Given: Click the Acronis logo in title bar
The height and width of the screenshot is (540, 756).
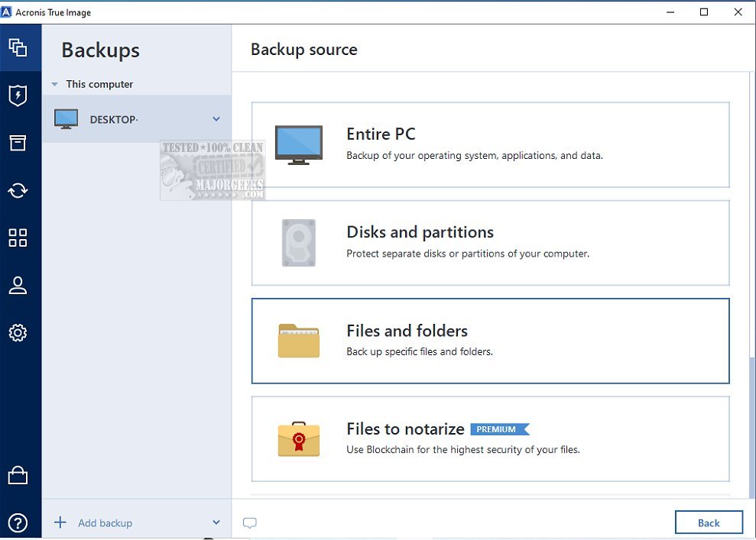Looking at the screenshot, I should click(6, 12).
